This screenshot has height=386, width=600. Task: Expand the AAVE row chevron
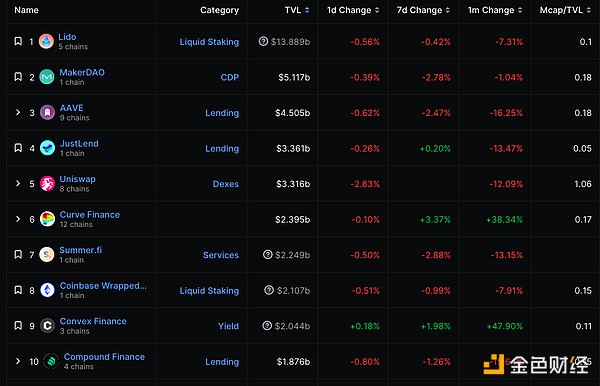pos(18,112)
